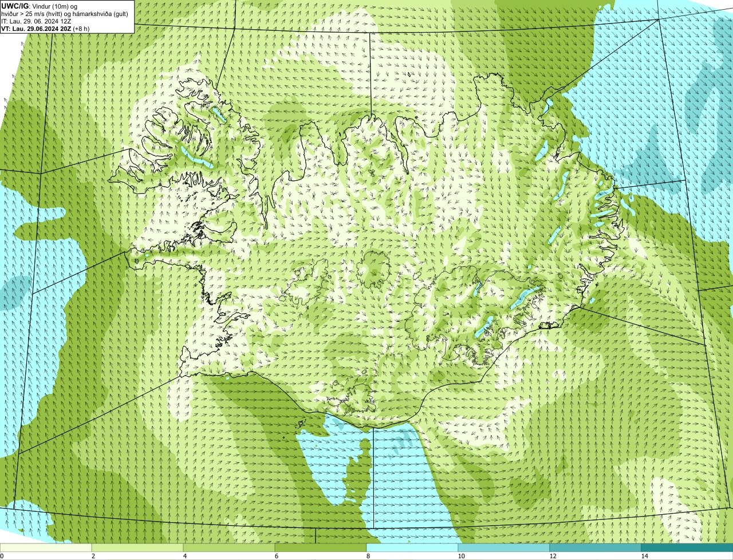
Task: Click the "10" tick label on the legend
Action: 461,556
